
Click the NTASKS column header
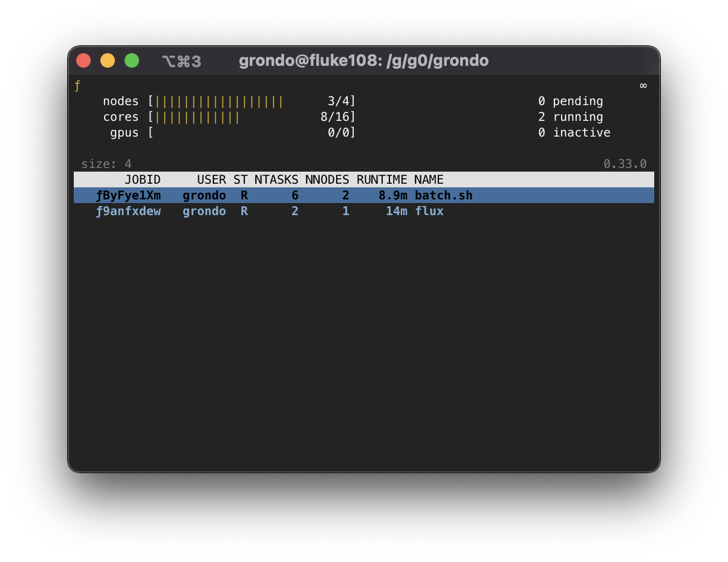pos(276,179)
